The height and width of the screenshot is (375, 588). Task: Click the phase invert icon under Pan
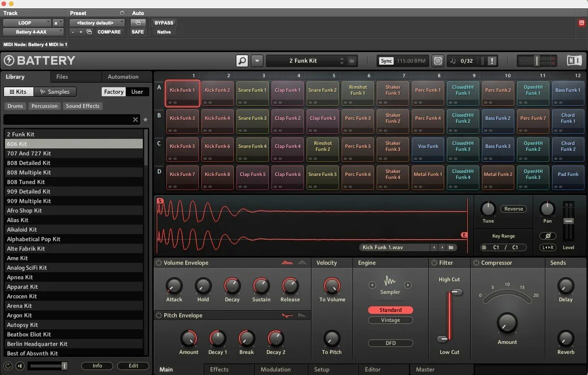click(547, 236)
